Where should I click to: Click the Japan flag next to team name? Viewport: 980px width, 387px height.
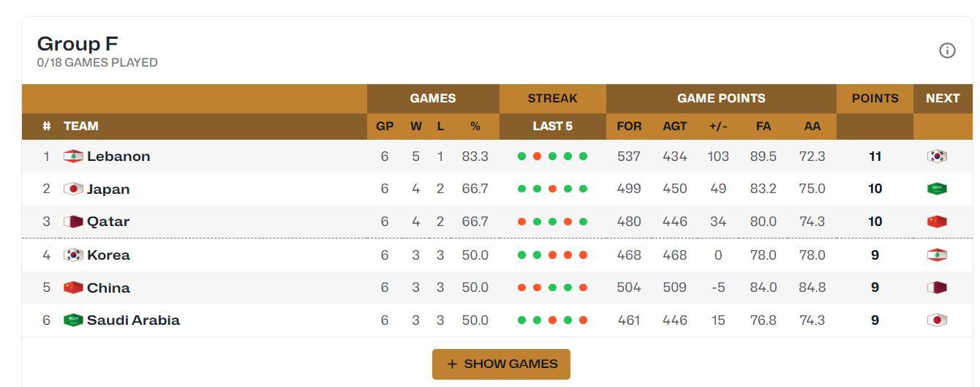(x=73, y=189)
